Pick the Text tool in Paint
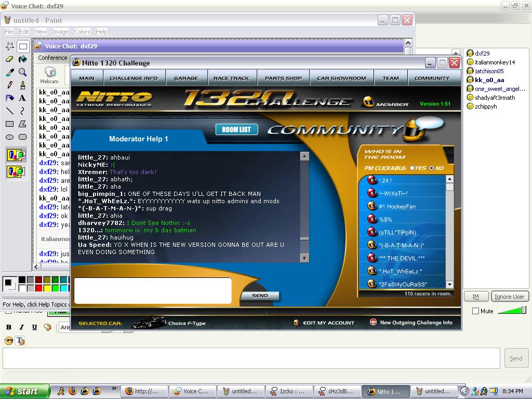The height and width of the screenshot is (399, 532). pos(23,98)
